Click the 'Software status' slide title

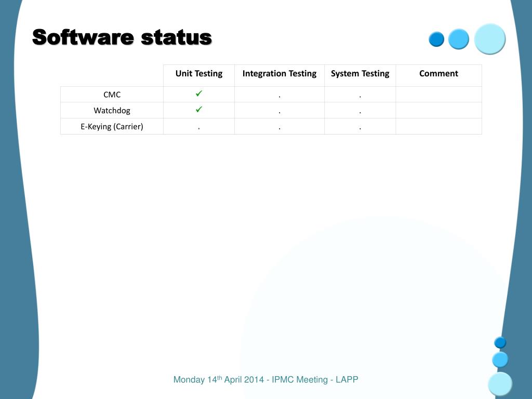tap(122, 37)
